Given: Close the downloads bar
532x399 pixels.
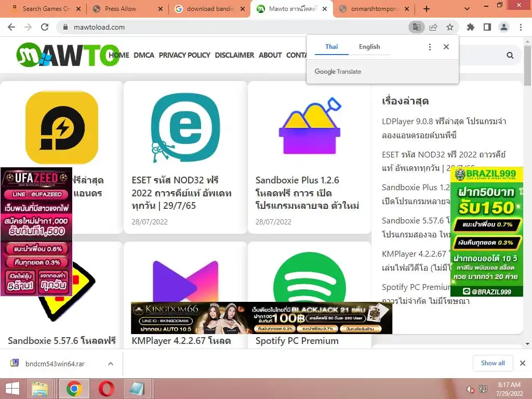Looking at the screenshot, I should 523,363.
